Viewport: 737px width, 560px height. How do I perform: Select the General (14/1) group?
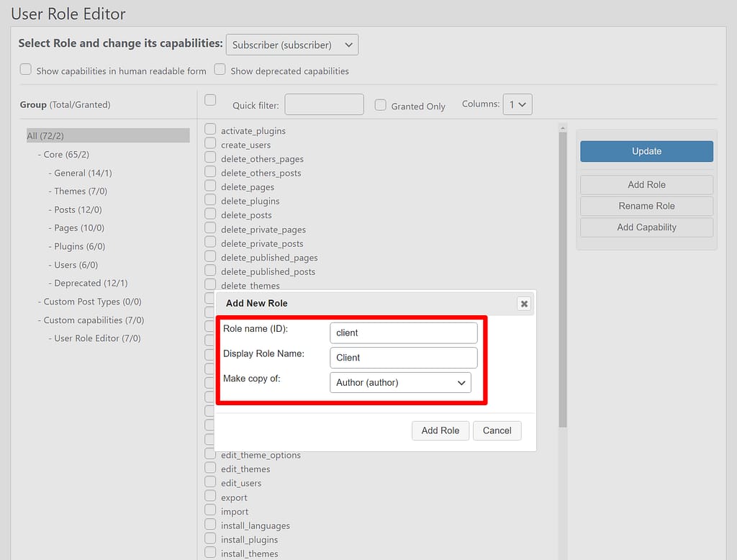[x=83, y=173]
